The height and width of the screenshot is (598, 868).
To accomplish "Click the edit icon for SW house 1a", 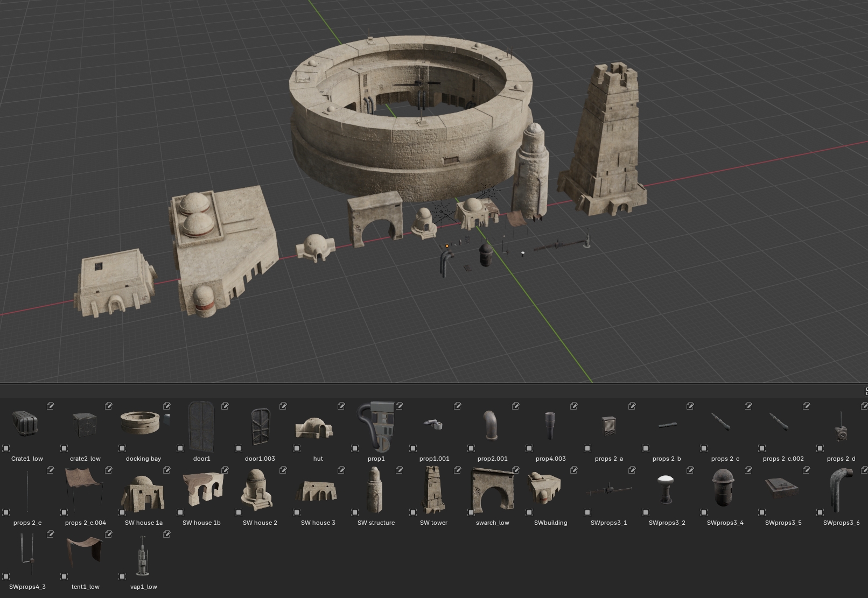I will pyautogui.click(x=167, y=470).
